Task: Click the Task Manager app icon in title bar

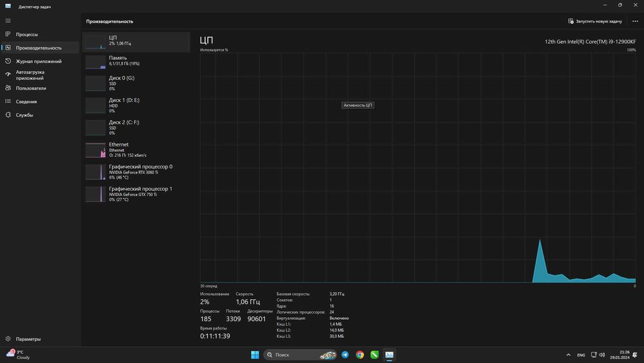Action: (x=8, y=6)
